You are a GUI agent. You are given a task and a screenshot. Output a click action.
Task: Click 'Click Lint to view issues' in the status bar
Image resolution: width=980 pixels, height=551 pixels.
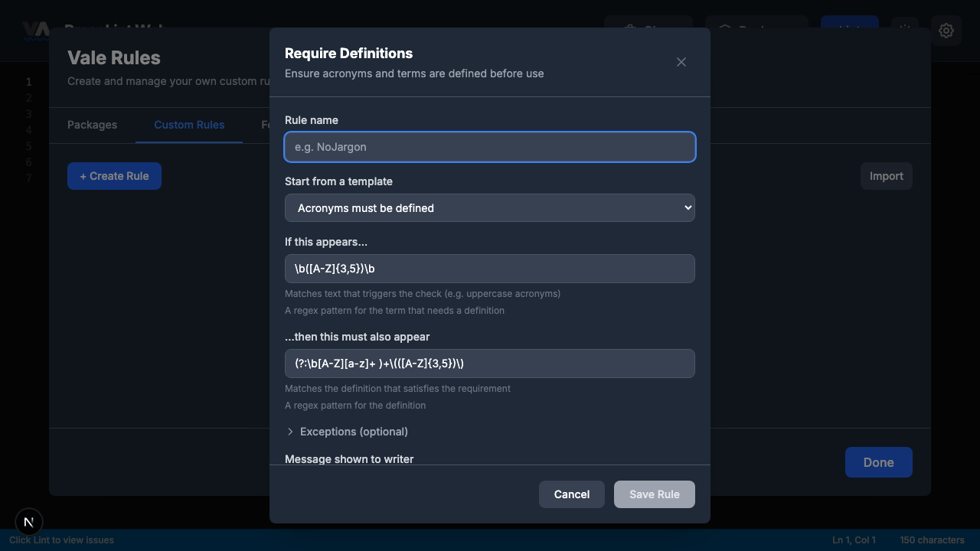tap(61, 540)
